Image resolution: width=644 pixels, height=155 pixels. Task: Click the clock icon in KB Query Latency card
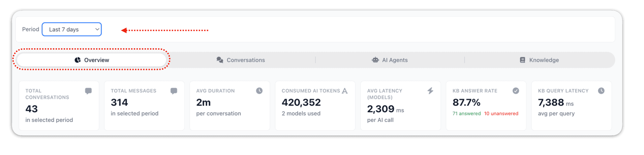coord(601,91)
